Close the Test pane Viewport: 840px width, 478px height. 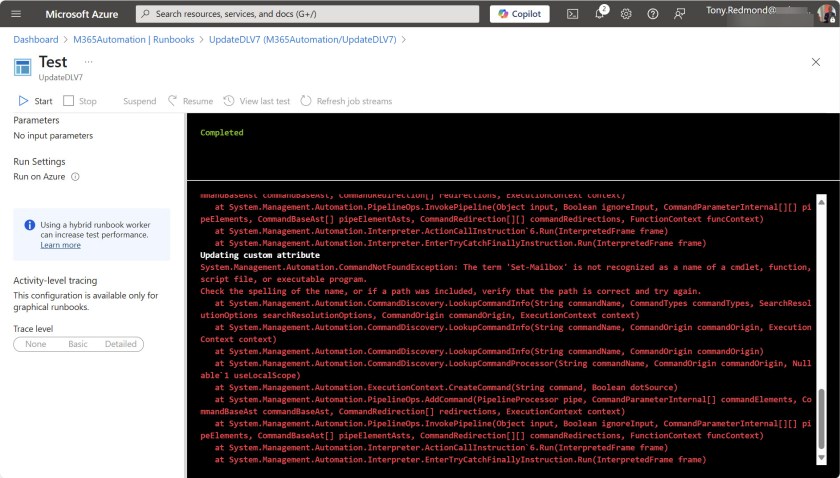pyautogui.click(x=815, y=62)
